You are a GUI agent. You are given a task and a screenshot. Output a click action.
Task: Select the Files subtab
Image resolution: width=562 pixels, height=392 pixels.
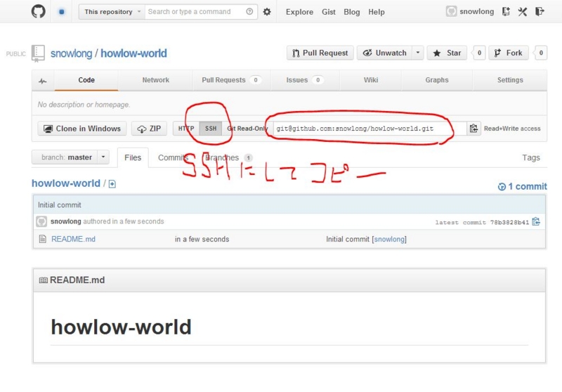tap(133, 157)
